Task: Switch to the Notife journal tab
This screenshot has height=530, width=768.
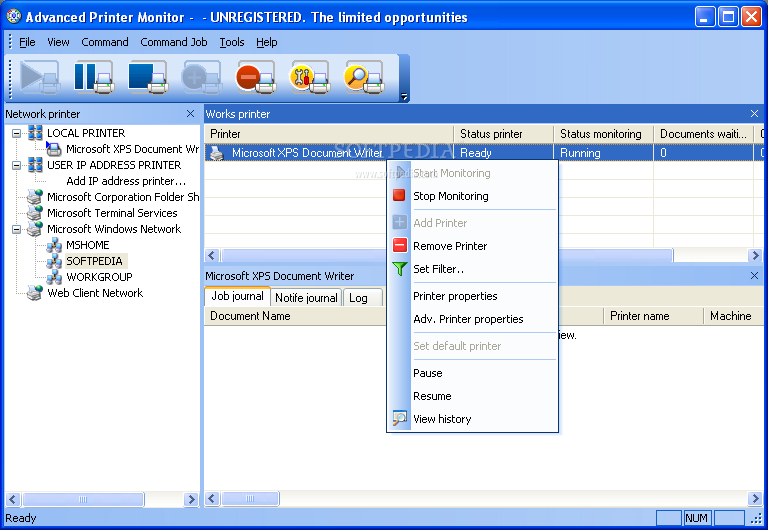Action: click(x=306, y=297)
